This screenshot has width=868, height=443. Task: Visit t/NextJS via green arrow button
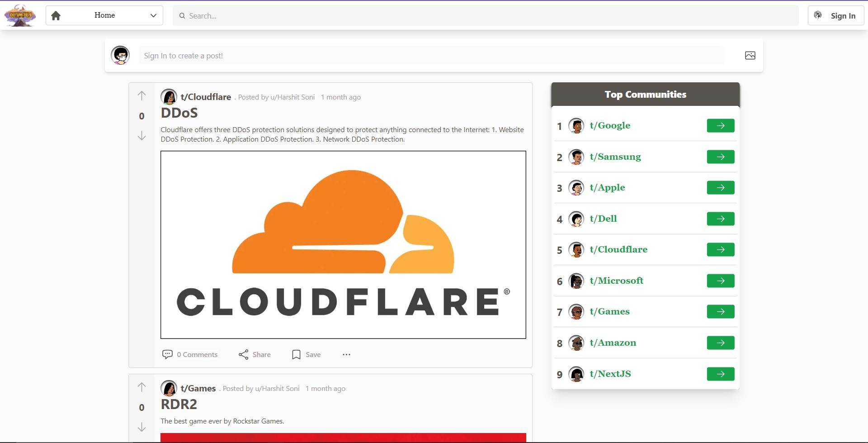click(720, 374)
